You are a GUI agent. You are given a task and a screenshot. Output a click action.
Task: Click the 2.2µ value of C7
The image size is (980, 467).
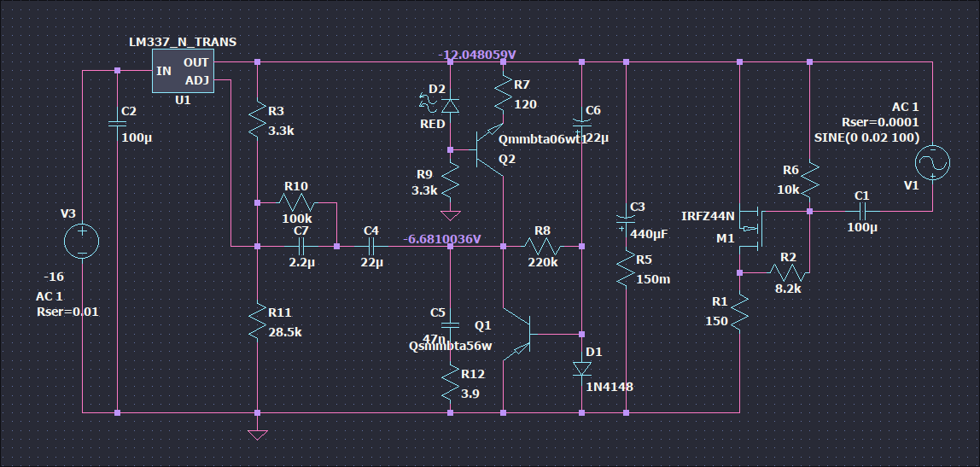pos(302,263)
